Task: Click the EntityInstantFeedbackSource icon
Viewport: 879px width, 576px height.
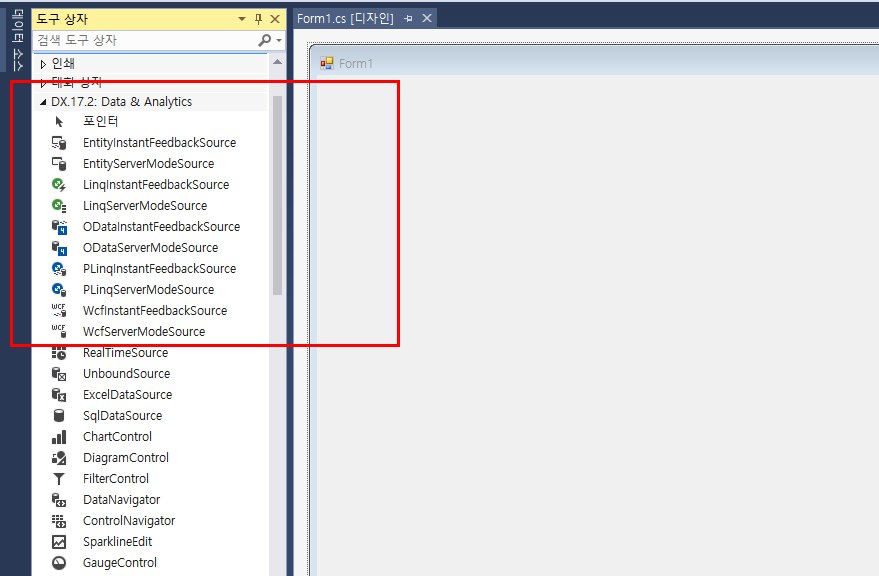Action: pyautogui.click(x=59, y=142)
